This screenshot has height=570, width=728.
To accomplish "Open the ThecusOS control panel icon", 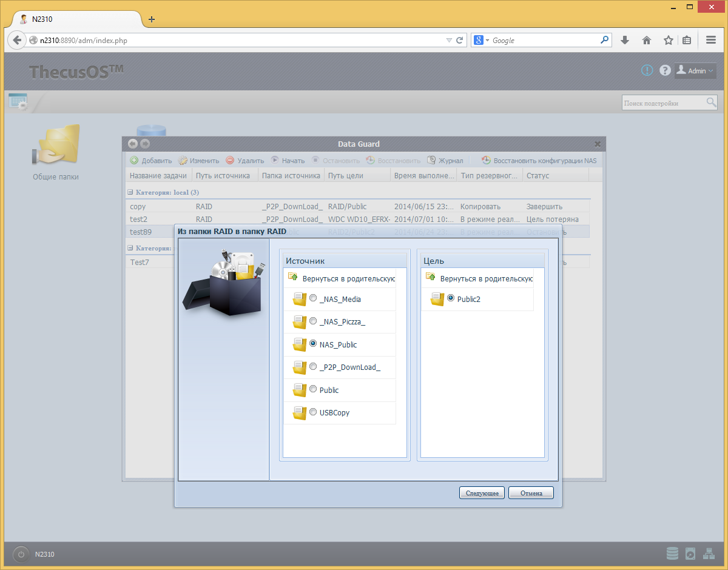I will [x=18, y=101].
